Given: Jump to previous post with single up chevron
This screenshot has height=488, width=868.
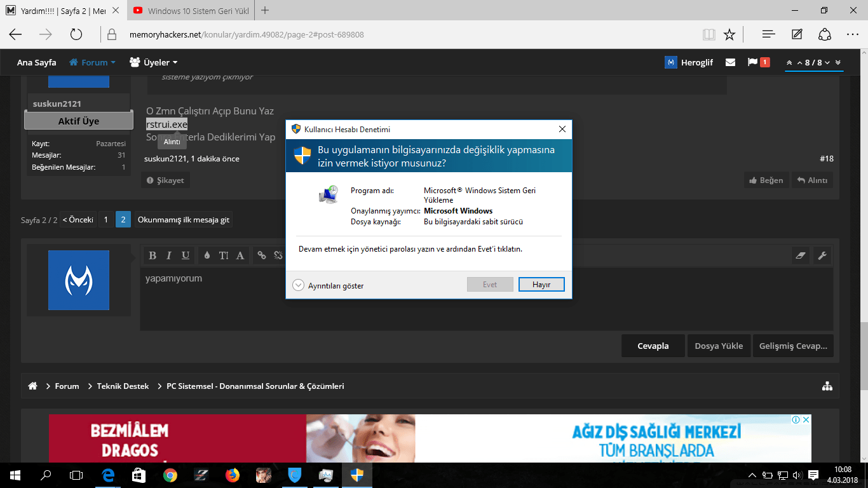Looking at the screenshot, I should pyautogui.click(x=799, y=62).
